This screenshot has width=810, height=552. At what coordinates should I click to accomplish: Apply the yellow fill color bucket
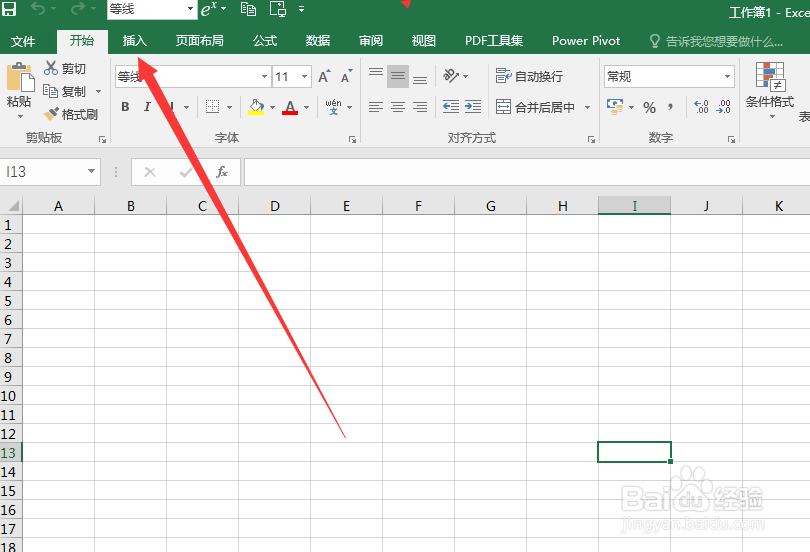256,107
